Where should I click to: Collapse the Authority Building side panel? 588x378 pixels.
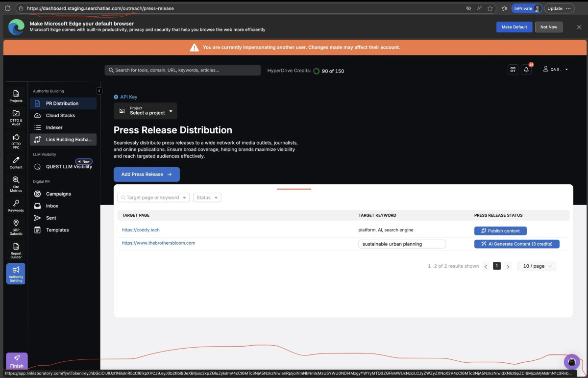(99, 91)
